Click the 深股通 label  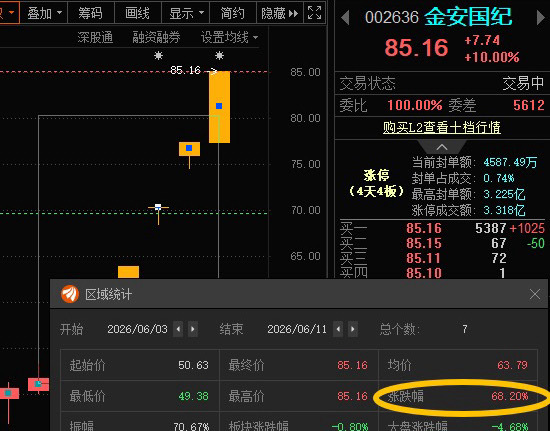95,37
